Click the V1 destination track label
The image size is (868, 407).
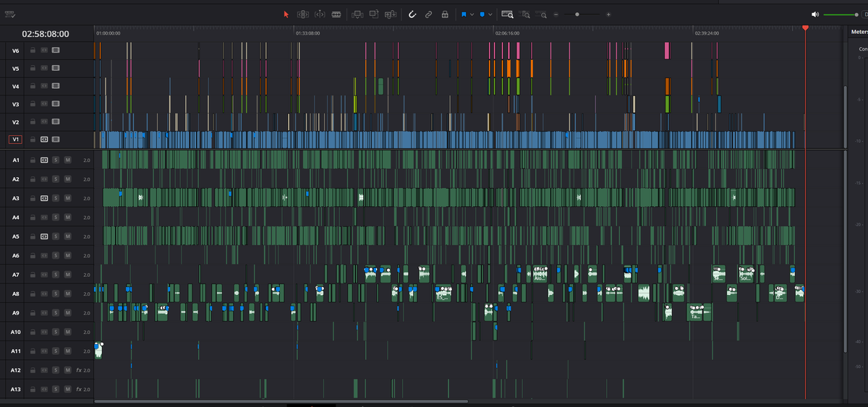tap(15, 139)
